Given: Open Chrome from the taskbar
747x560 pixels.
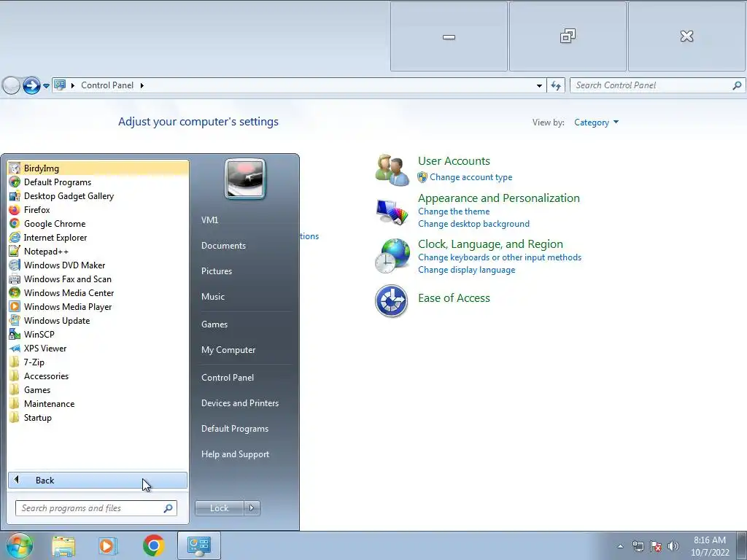Looking at the screenshot, I should pyautogui.click(x=153, y=545).
